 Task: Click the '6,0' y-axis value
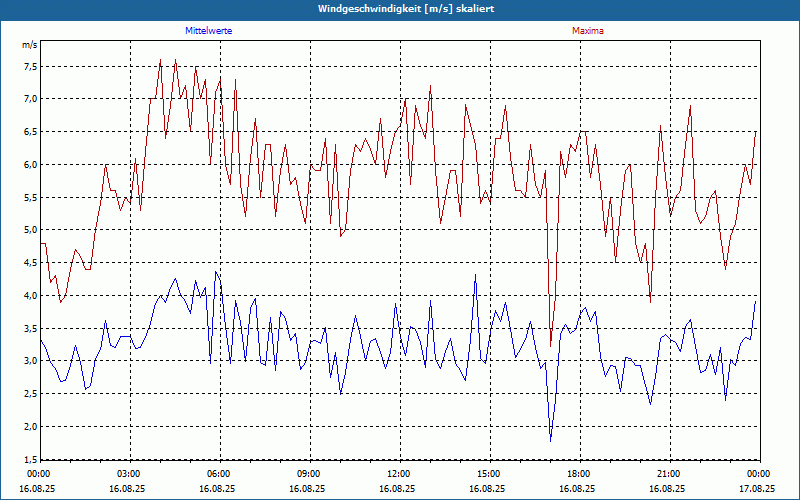pos(31,164)
